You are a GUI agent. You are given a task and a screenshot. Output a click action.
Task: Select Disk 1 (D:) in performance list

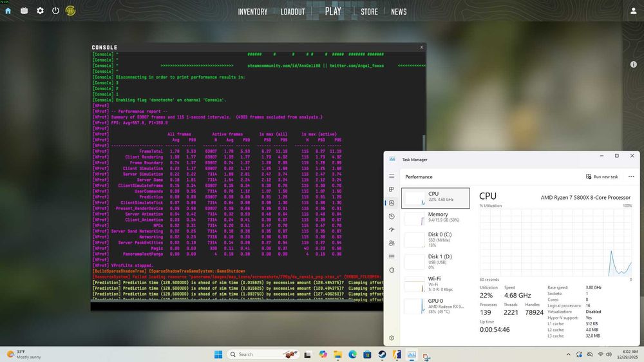[x=435, y=262]
